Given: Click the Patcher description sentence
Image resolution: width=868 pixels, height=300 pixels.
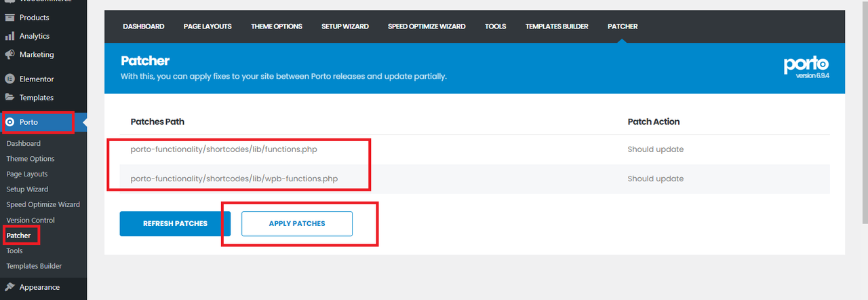Looking at the screenshot, I should pyautogui.click(x=283, y=77).
